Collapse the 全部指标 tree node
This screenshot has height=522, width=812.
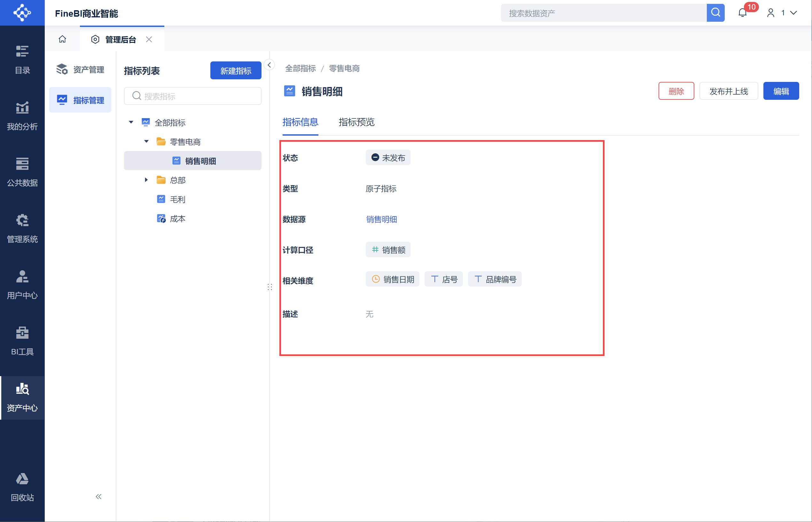pyautogui.click(x=131, y=123)
